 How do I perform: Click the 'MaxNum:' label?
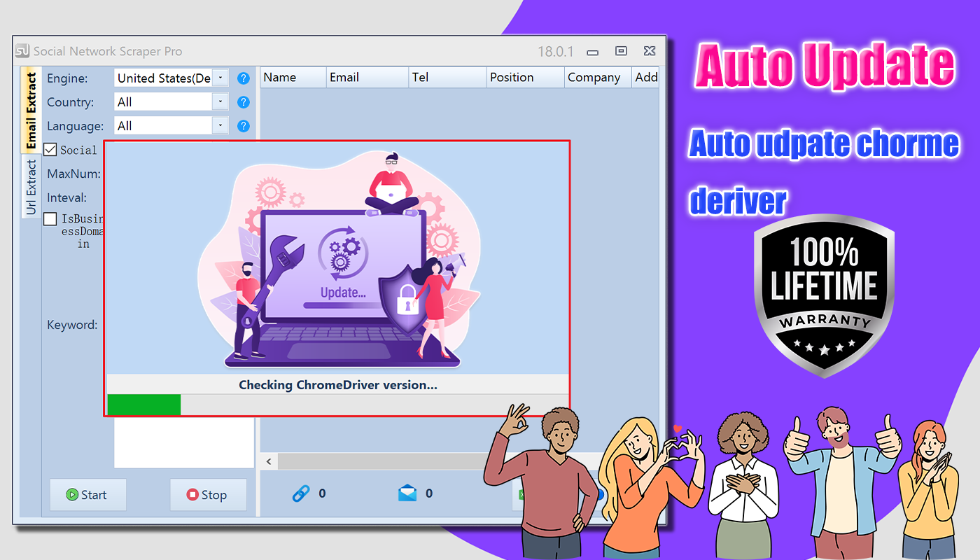(73, 174)
